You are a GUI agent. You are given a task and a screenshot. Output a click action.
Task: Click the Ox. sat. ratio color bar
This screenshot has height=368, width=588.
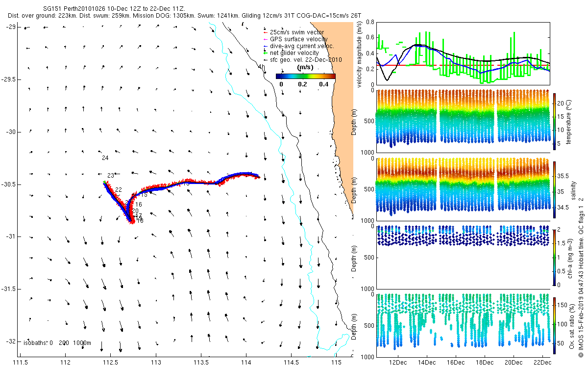pyautogui.click(x=555, y=325)
